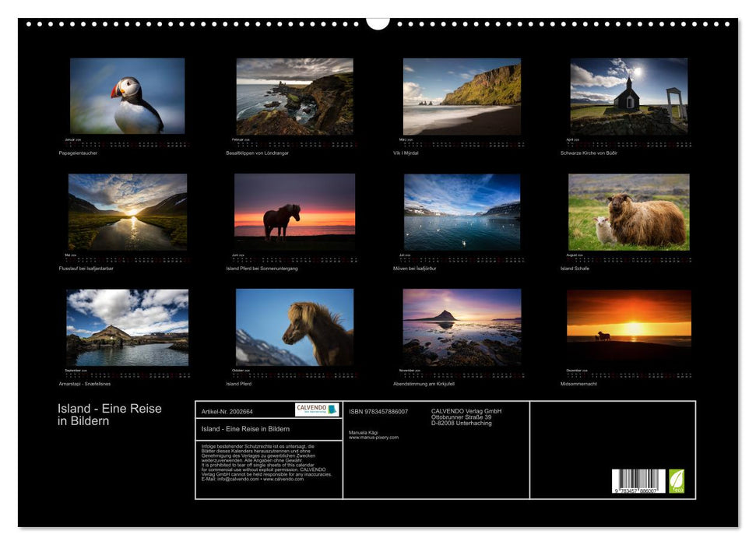View the Abendstimmung am Kirkjufell photo
The image size is (756, 545).
pos(462,327)
